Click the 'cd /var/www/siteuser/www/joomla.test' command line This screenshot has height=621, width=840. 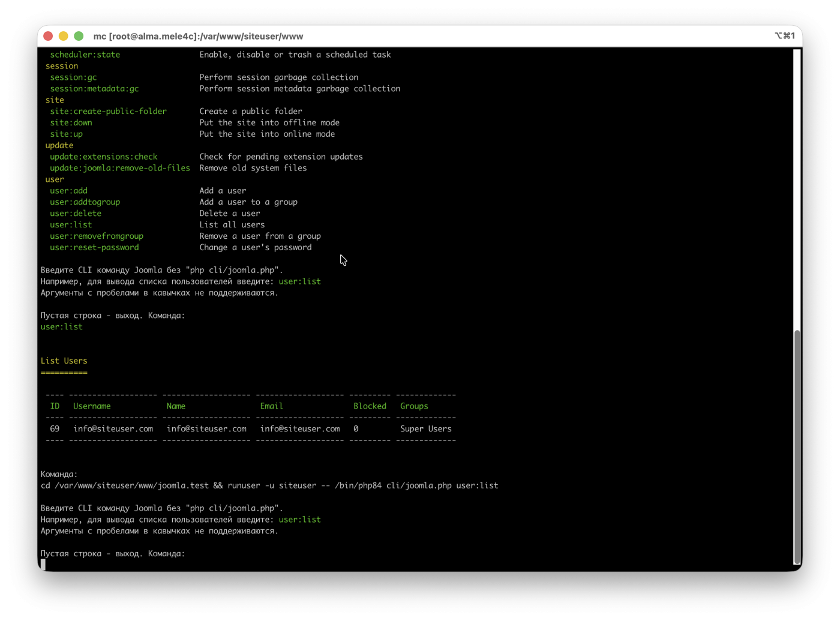(x=269, y=486)
